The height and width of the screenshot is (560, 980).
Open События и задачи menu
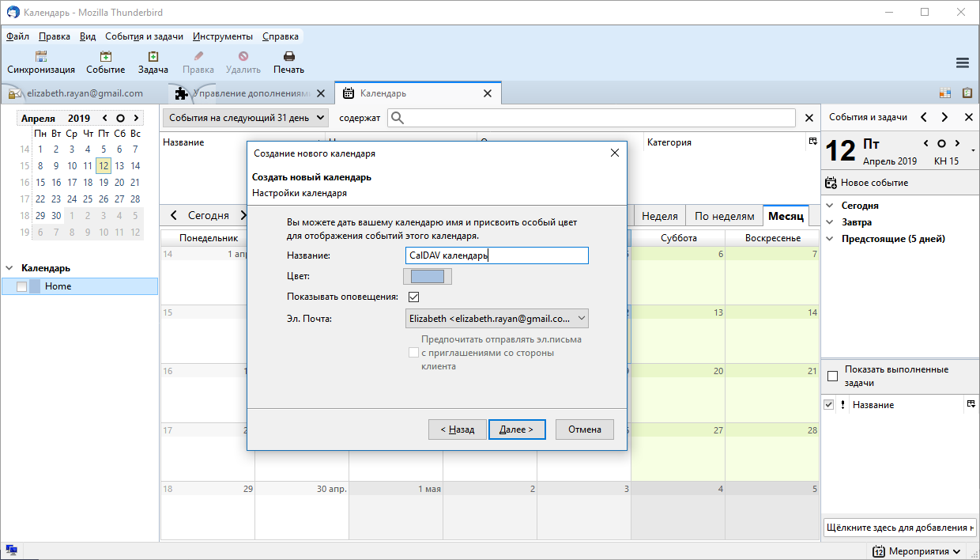145,36
